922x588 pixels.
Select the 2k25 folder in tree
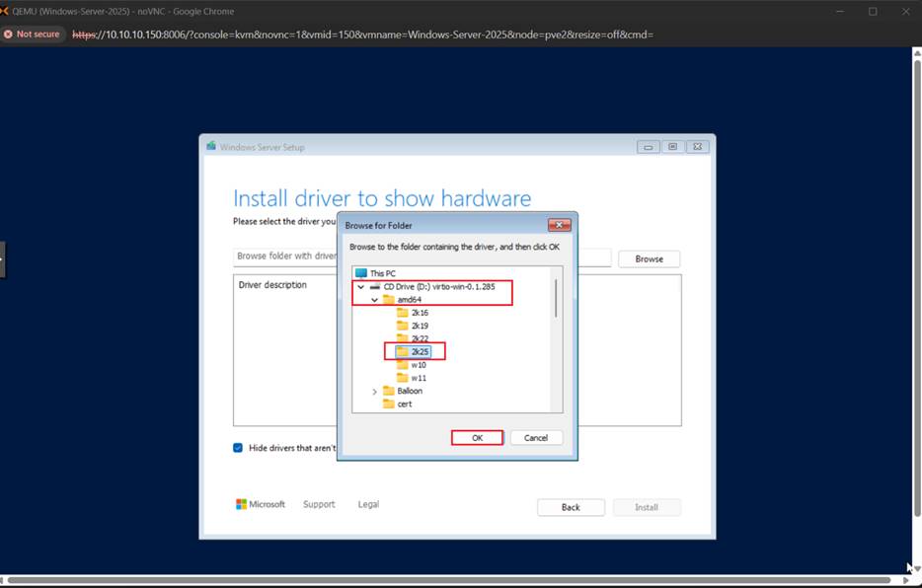click(420, 351)
